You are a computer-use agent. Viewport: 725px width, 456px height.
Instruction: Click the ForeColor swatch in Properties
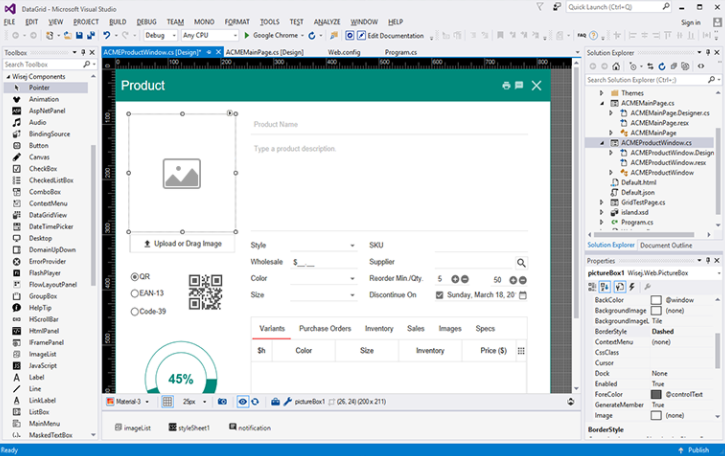coord(656,394)
